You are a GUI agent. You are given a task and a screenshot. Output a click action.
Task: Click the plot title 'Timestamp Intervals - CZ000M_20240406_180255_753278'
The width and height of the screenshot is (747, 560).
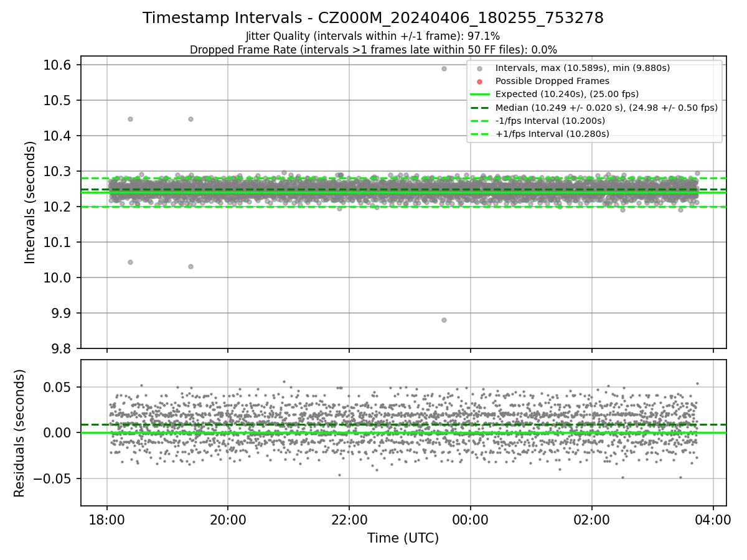pyautogui.click(x=373, y=18)
